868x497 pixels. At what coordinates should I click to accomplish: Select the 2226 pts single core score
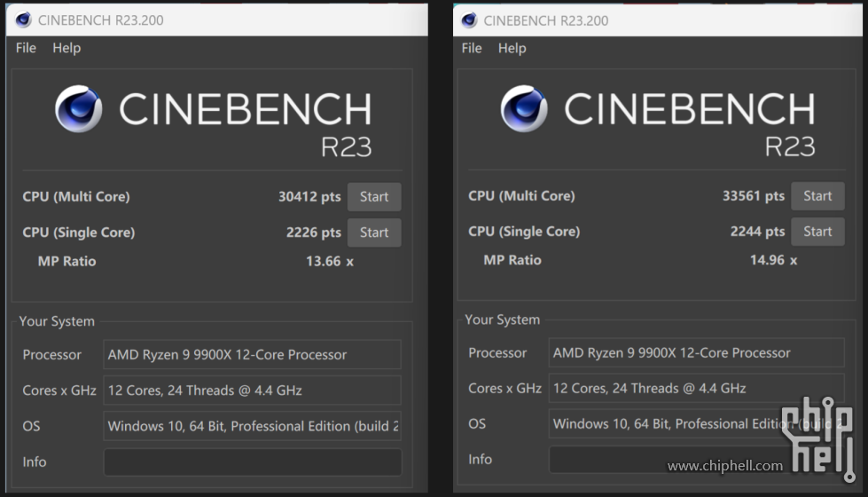click(313, 233)
